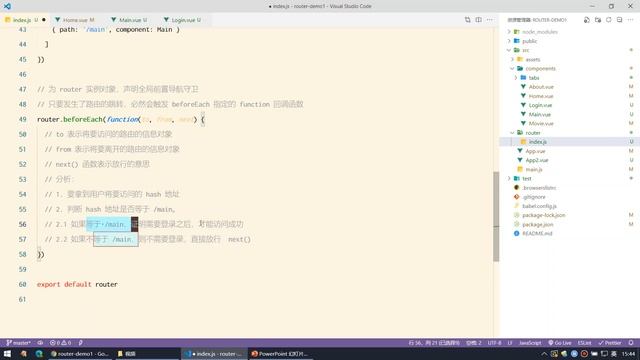Click the export default router line
The height and width of the screenshot is (360, 640).
(77, 284)
